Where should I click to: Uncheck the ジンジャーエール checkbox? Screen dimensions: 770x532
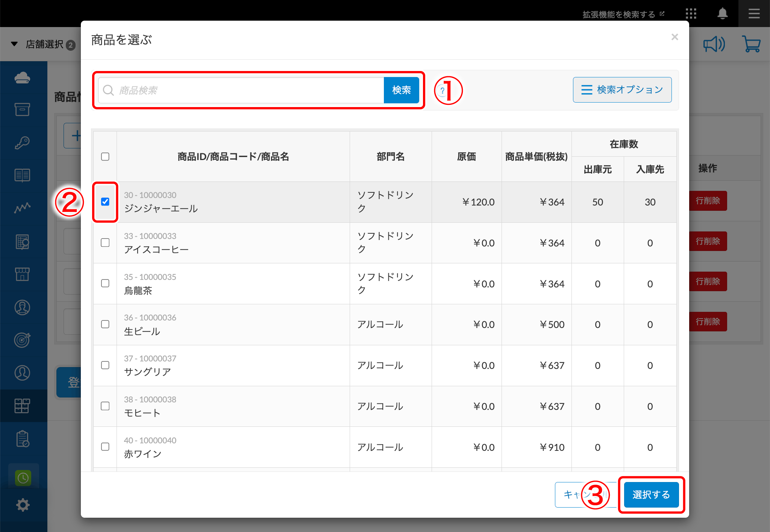click(105, 202)
